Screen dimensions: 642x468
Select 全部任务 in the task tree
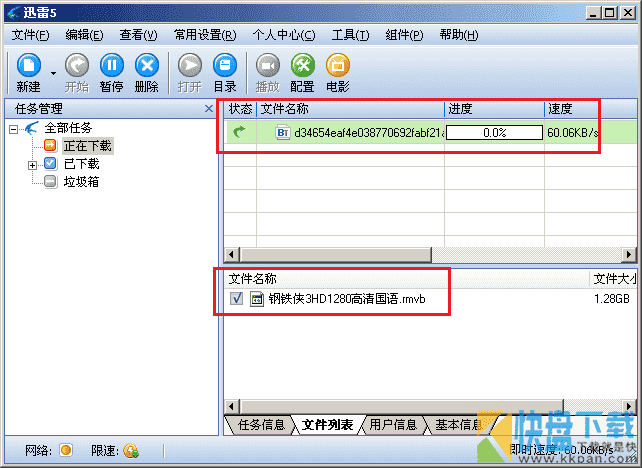tap(68, 128)
